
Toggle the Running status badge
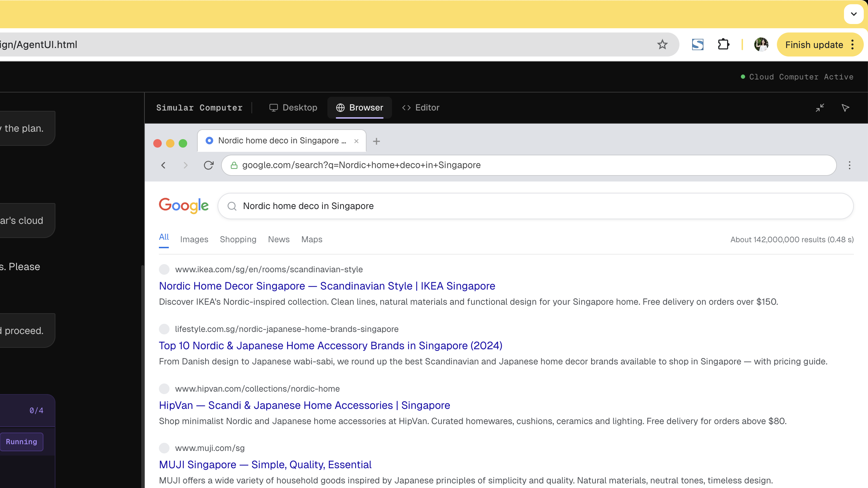click(x=22, y=441)
